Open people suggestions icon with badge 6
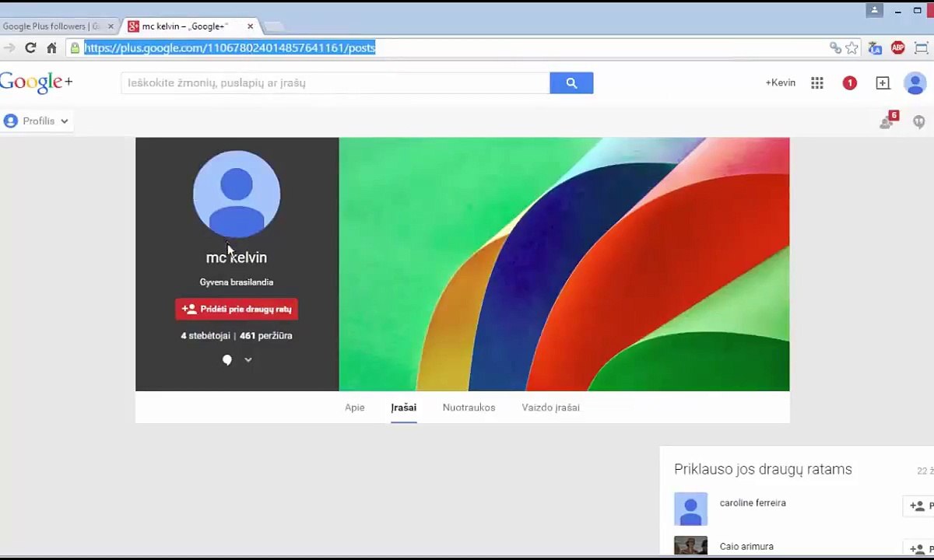Image resolution: width=934 pixels, height=560 pixels. [x=888, y=121]
